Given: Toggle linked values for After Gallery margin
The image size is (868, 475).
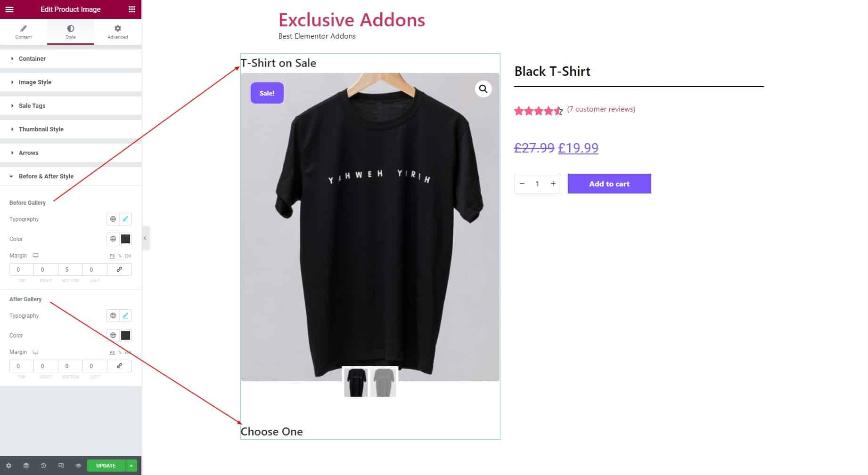Looking at the screenshot, I should [x=119, y=366].
